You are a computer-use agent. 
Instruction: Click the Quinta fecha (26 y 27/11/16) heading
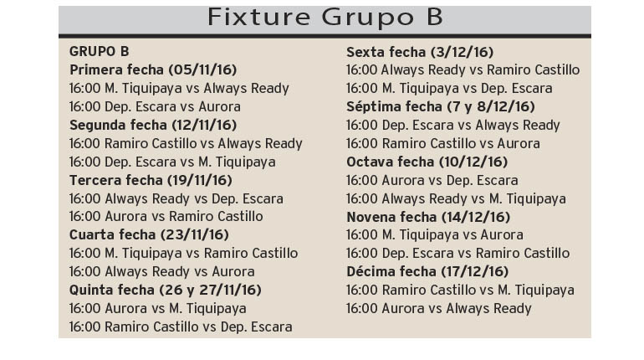coord(165,291)
